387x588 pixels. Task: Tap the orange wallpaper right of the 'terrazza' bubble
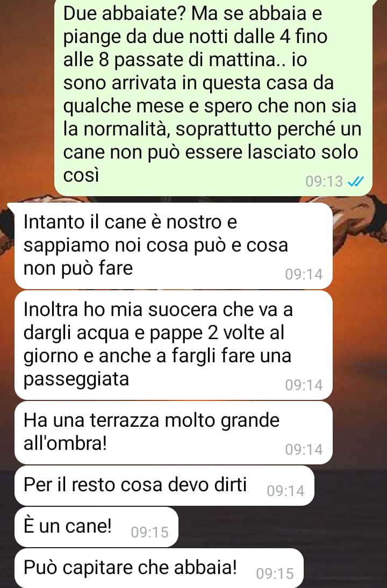[360, 432]
